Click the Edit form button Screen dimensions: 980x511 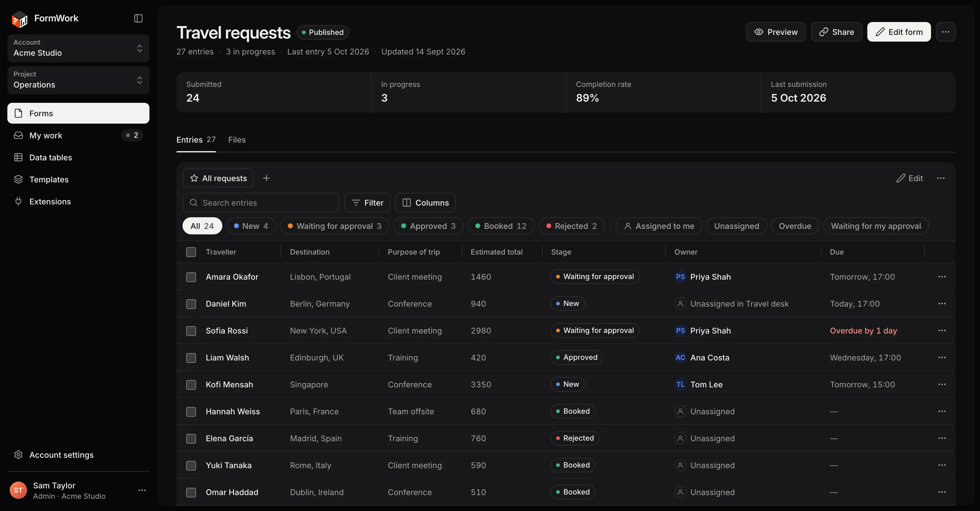[899, 32]
